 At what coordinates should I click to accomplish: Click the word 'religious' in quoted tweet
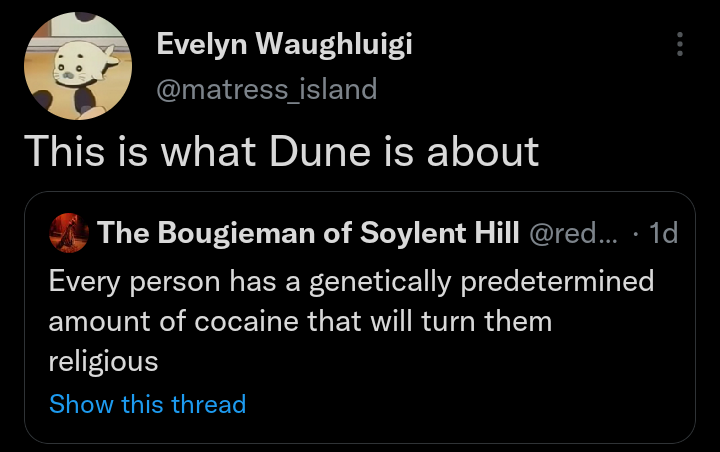103,362
